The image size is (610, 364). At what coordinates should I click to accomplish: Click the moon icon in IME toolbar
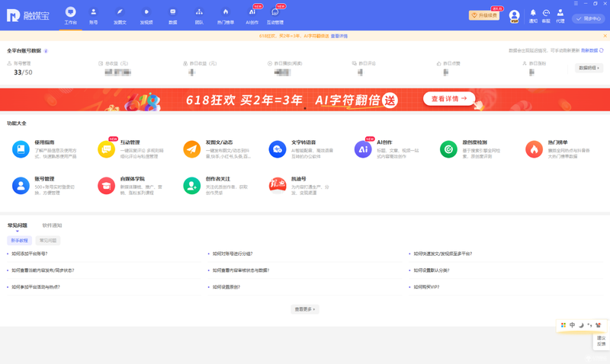581,325
